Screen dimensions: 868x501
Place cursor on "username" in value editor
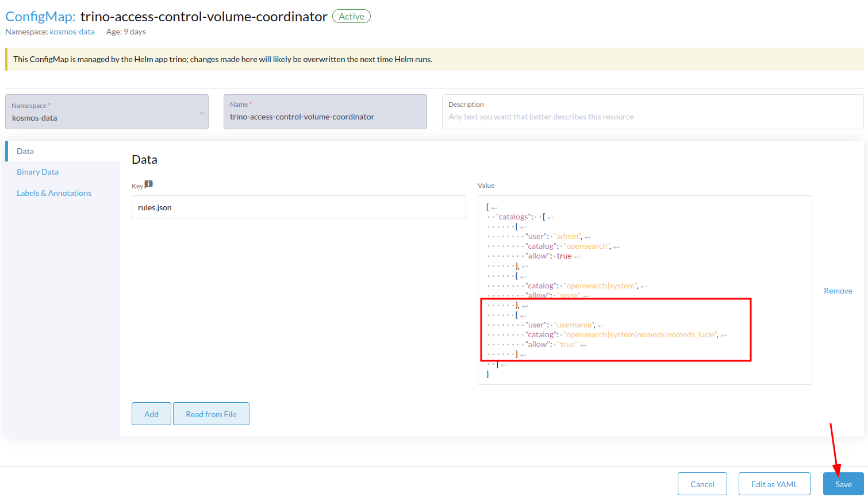pyautogui.click(x=575, y=325)
